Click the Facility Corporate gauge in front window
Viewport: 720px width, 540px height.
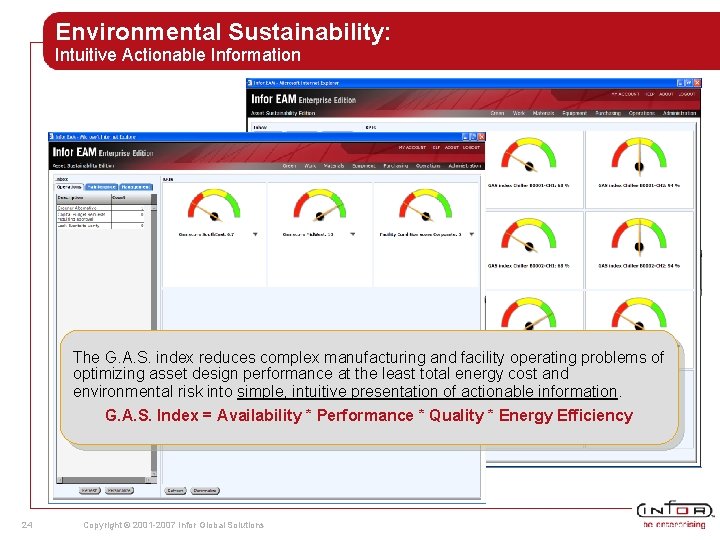425,204
